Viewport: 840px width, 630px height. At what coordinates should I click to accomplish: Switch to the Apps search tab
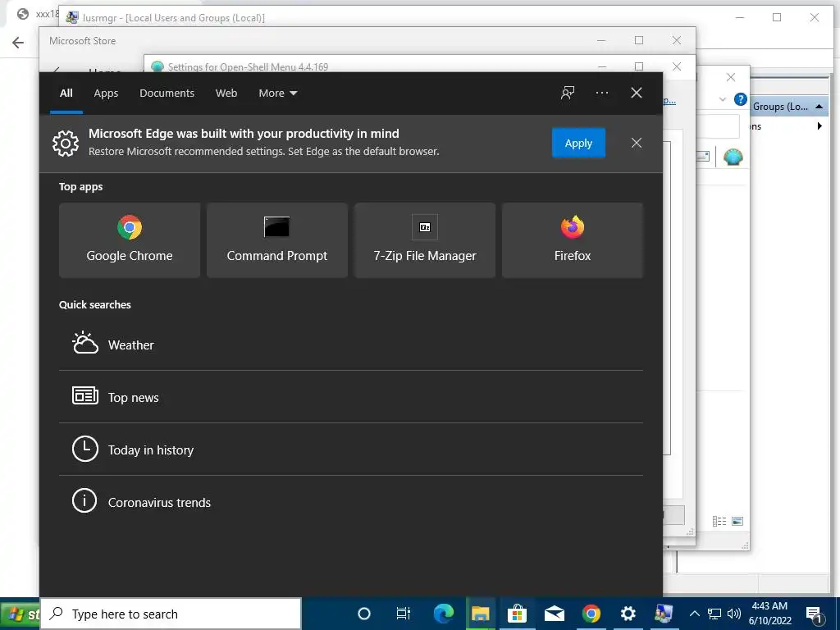coord(106,94)
